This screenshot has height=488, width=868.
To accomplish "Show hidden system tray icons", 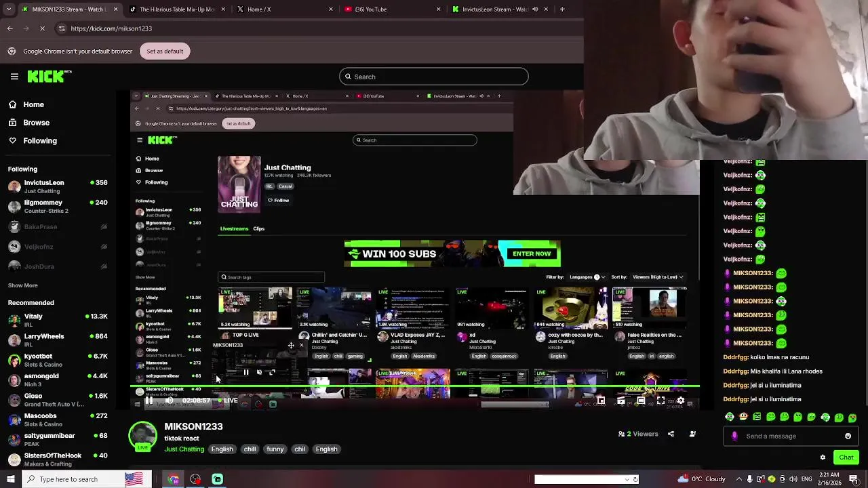I will tap(739, 479).
